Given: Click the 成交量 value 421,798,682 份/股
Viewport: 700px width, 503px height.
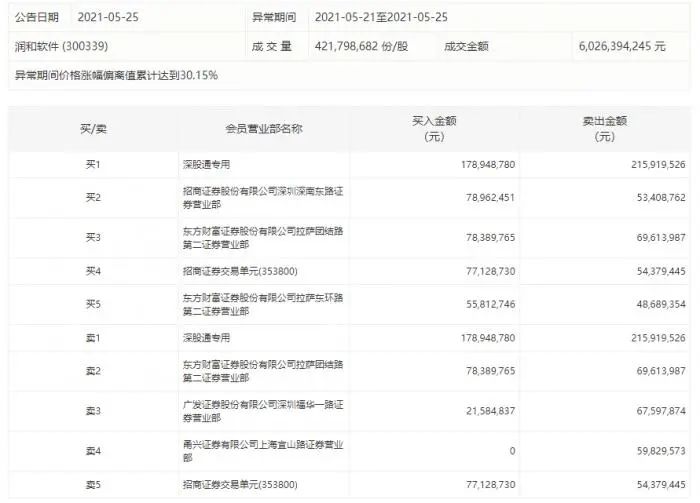Looking at the screenshot, I should click(361, 46).
